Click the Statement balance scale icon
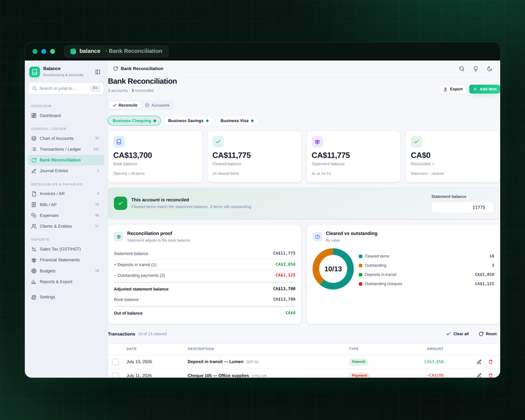The height and width of the screenshot is (420, 525). pyautogui.click(x=317, y=142)
